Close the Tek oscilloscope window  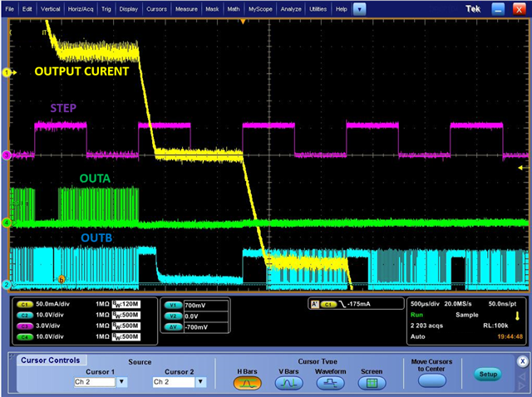tap(519, 9)
